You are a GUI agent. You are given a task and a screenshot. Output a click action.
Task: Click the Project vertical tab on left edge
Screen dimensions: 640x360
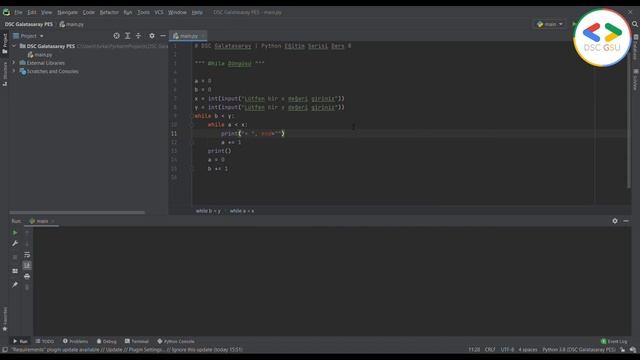click(5, 43)
